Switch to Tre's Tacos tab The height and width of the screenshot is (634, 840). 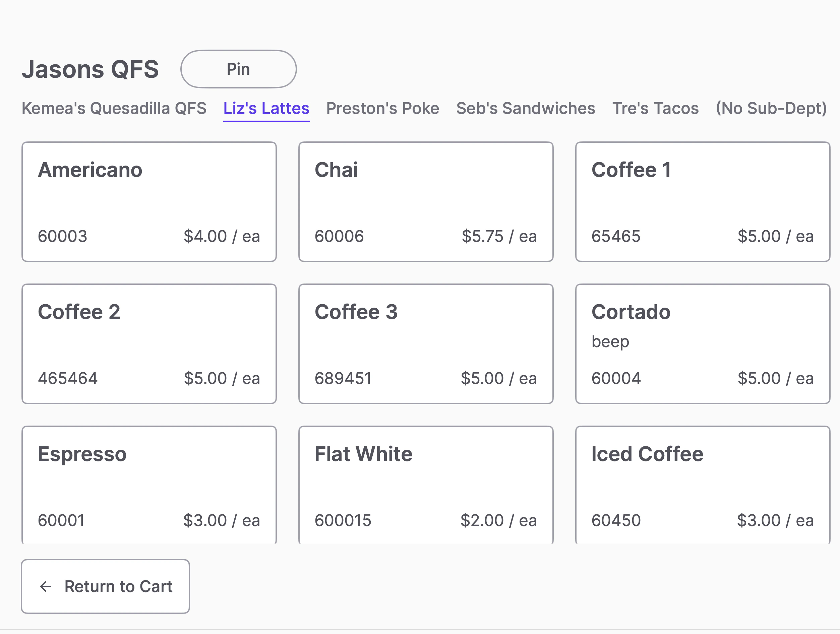pos(655,109)
